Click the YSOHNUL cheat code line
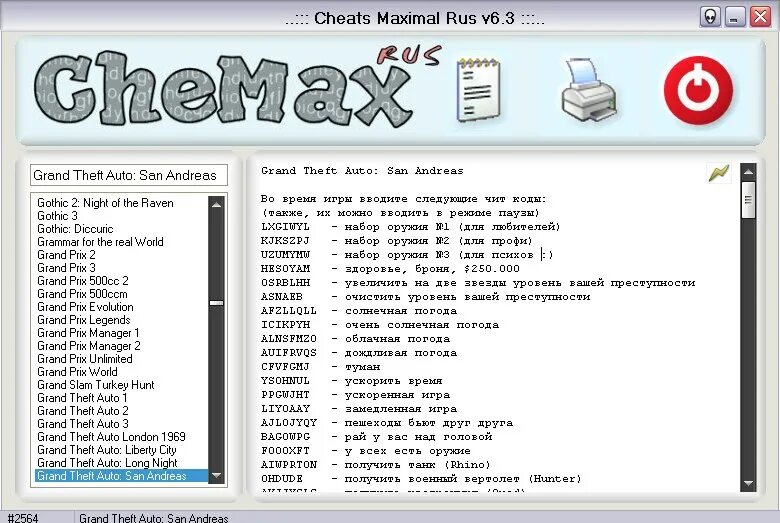The height and width of the screenshot is (523, 780). [351, 381]
